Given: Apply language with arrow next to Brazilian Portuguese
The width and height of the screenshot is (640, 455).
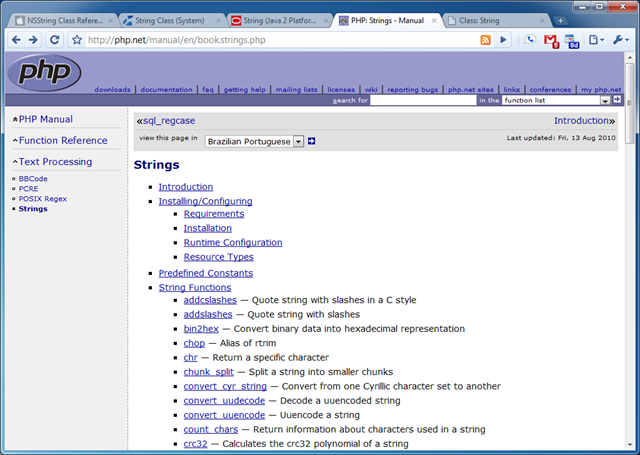Looking at the screenshot, I should [x=311, y=141].
